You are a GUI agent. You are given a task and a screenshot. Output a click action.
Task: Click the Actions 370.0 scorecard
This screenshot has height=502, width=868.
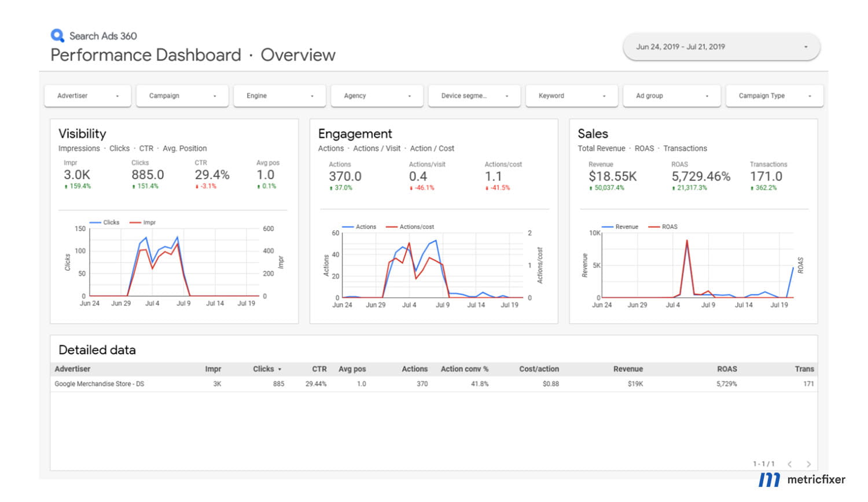click(x=345, y=176)
